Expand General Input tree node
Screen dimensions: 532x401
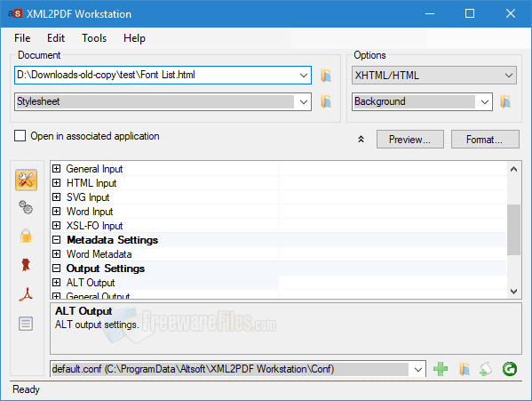(57, 169)
